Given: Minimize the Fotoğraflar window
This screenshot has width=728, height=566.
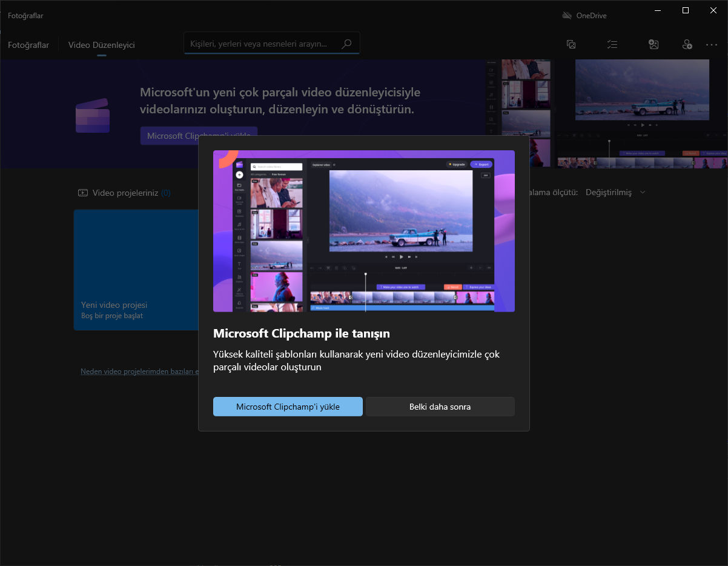Looking at the screenshot, I should (x=657, y=10).
